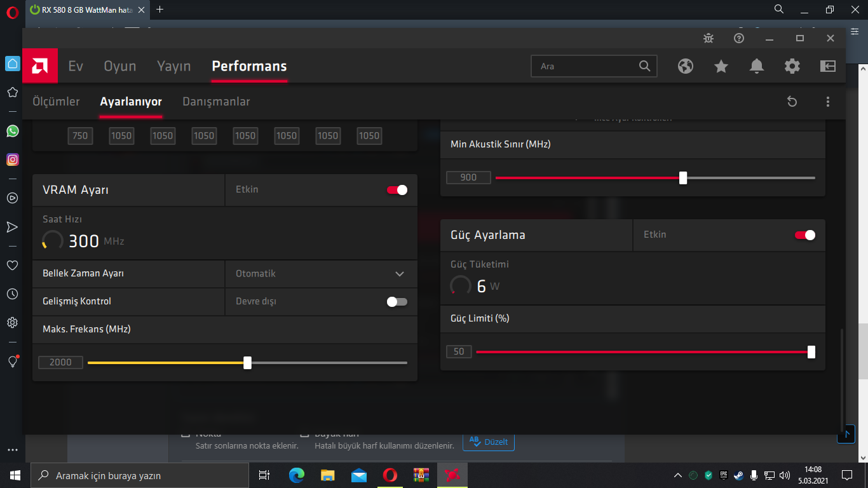The image size is (868, 488).
Task: Open Radeon Software settings gear
Action: pos(792,66)
